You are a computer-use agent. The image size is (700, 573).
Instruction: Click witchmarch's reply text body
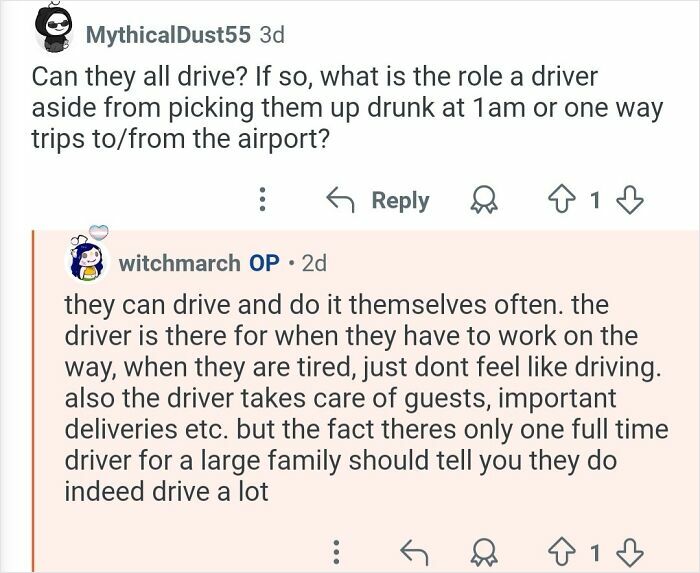tap(360, 396)
